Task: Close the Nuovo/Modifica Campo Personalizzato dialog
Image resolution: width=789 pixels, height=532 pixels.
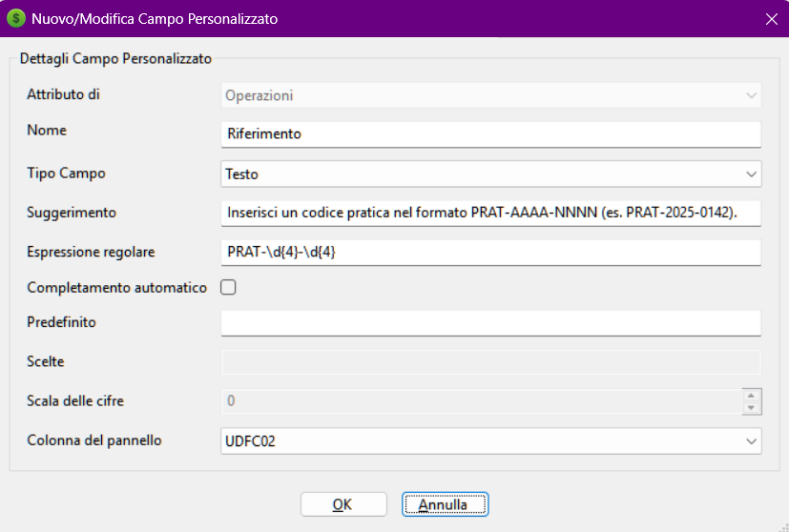Action: click(x=771, y=19)
